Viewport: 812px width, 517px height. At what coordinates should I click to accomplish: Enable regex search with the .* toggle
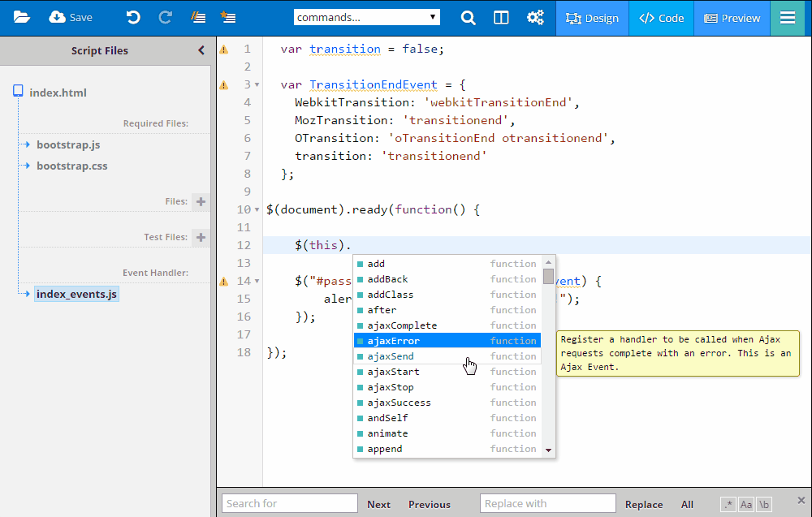(x=728, y=504)
